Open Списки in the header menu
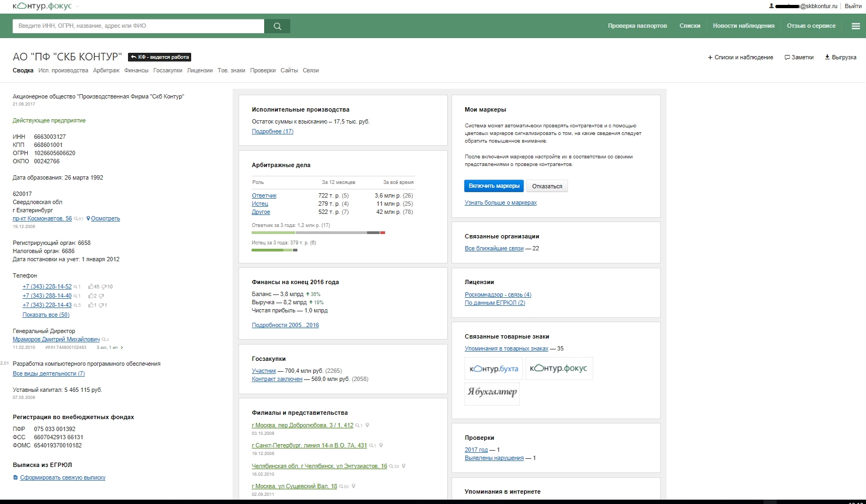The width and height of the screenshot is (866, 504). pyautogui.click(x=690, y=26)
